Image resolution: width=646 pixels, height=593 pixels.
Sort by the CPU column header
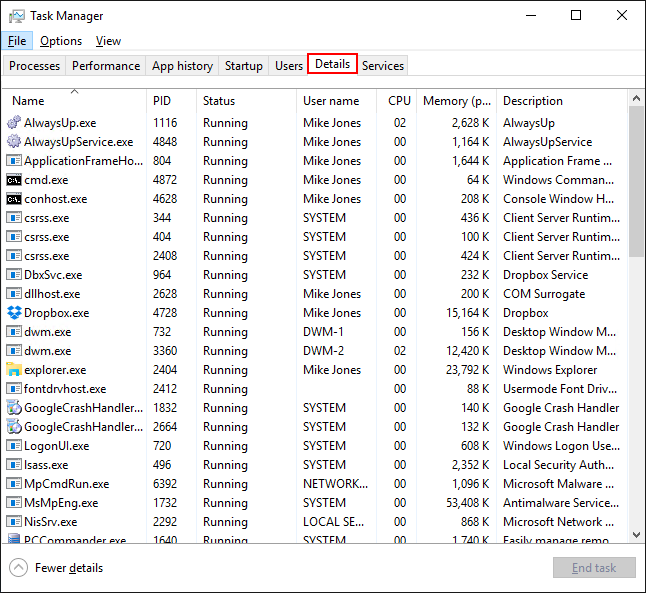(x=396, y=101)
